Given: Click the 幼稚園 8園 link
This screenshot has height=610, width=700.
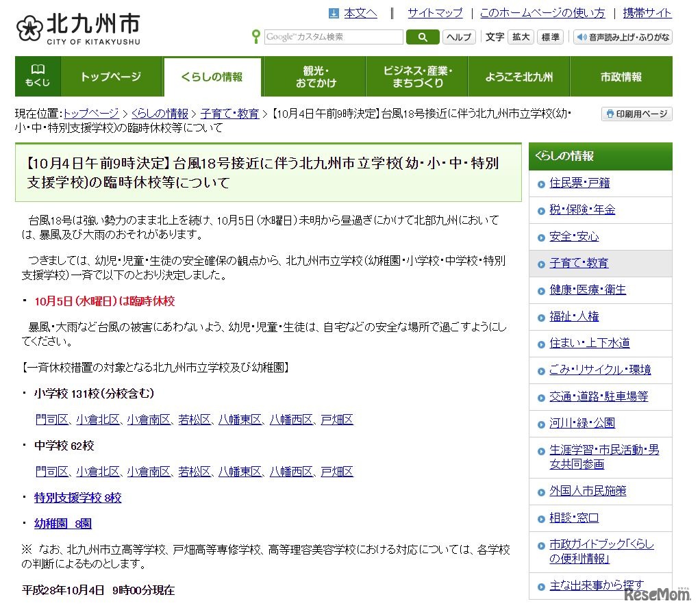Looking at the screenshot, I should point(62,523).
